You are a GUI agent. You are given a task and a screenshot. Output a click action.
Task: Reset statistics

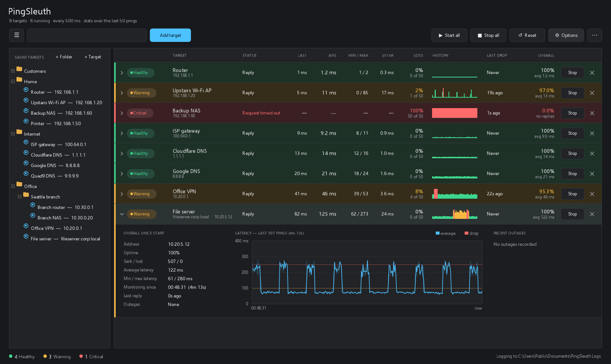click(527, 35)
